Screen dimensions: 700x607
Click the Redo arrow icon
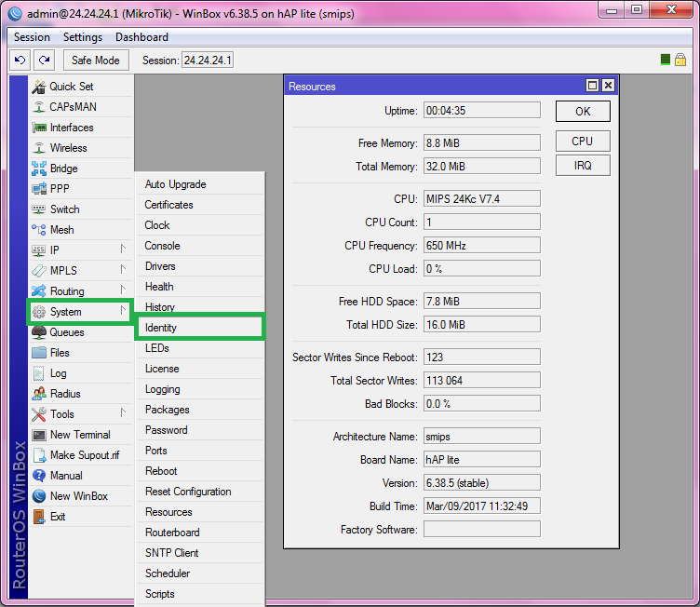pyautogui.click(x=44, y=60)
